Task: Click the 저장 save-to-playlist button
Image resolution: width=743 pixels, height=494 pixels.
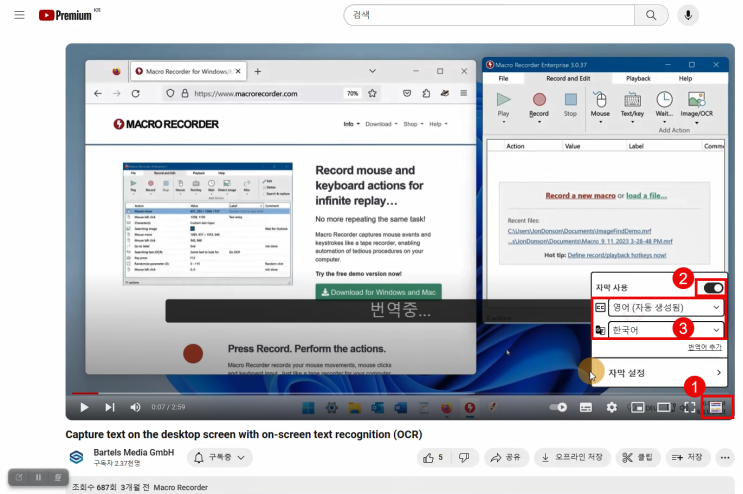Action: (687, 458)
